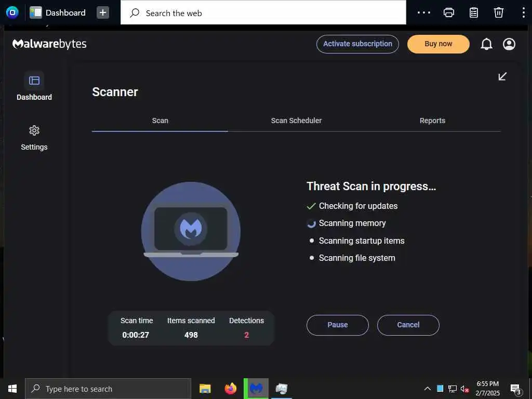Launch Firefox from taskbar

click(x=230, y=389)
